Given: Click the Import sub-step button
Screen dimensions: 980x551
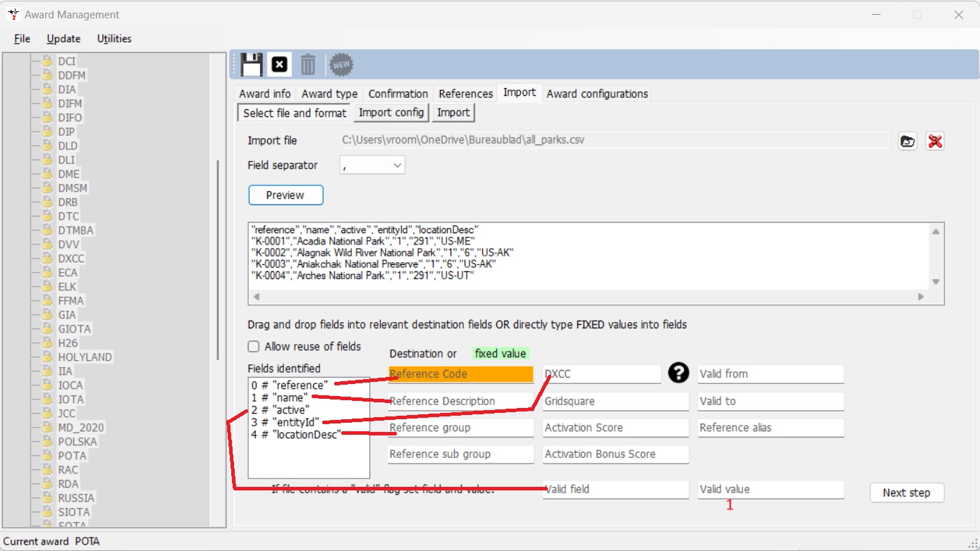Looking at the screenshot, I should pyautogui.click(x=453, y=113).
